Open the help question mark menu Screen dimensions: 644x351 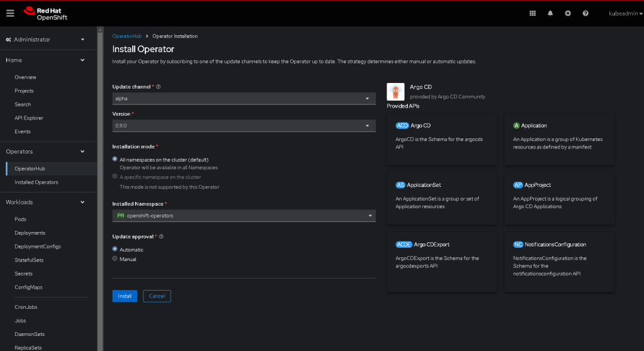[585, 13]
